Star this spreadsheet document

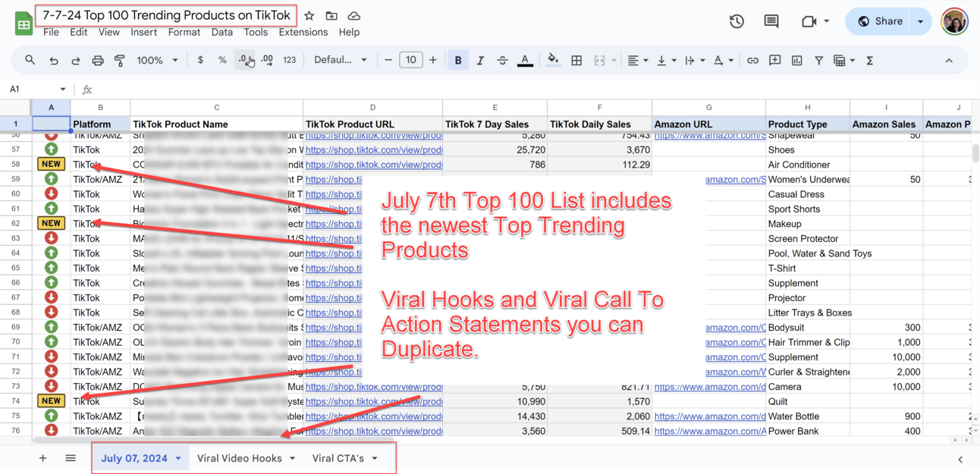point(309,16)
